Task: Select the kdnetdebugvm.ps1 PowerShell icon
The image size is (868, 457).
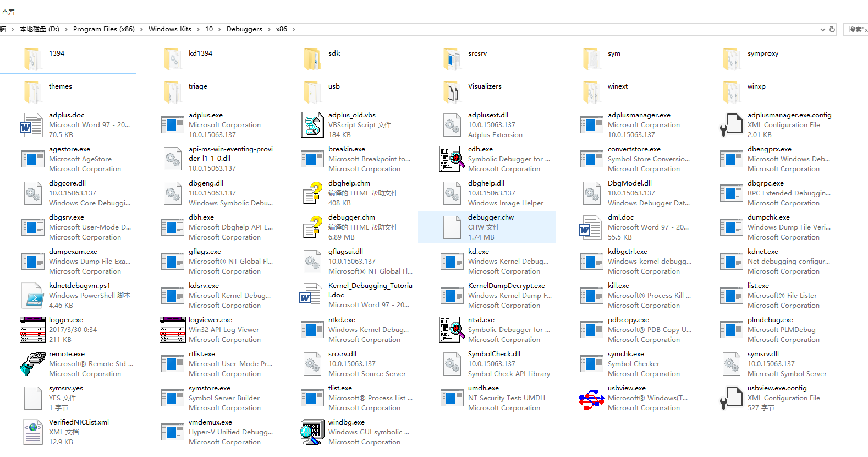Action: pos(33,296)
